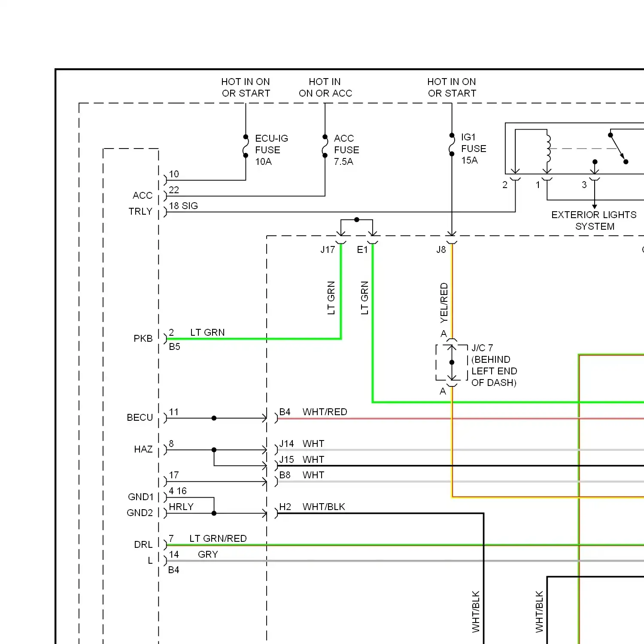Image resolution: width=644 pixels, height=644 pixels.
Task: Click the LT GRN label beside PKB pin 2
Action: [x=207, y=332]
